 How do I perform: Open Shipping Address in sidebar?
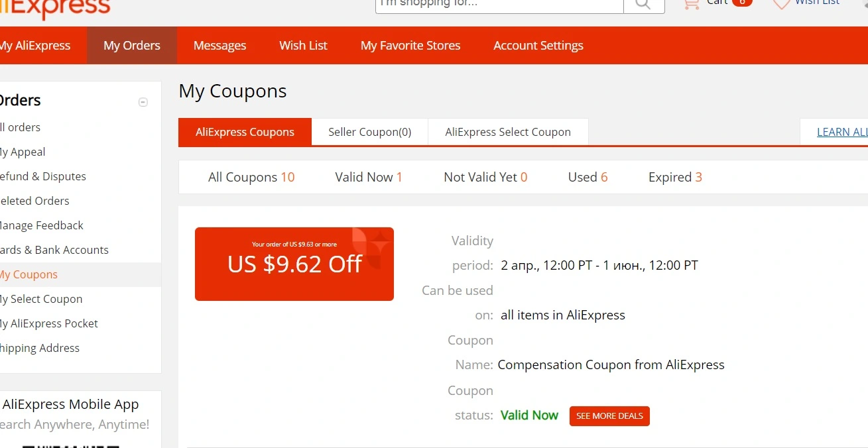40,348
